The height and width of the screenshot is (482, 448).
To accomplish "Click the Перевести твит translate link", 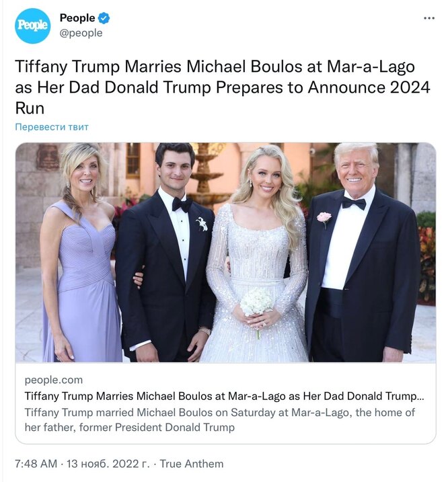I will [52, 127].
